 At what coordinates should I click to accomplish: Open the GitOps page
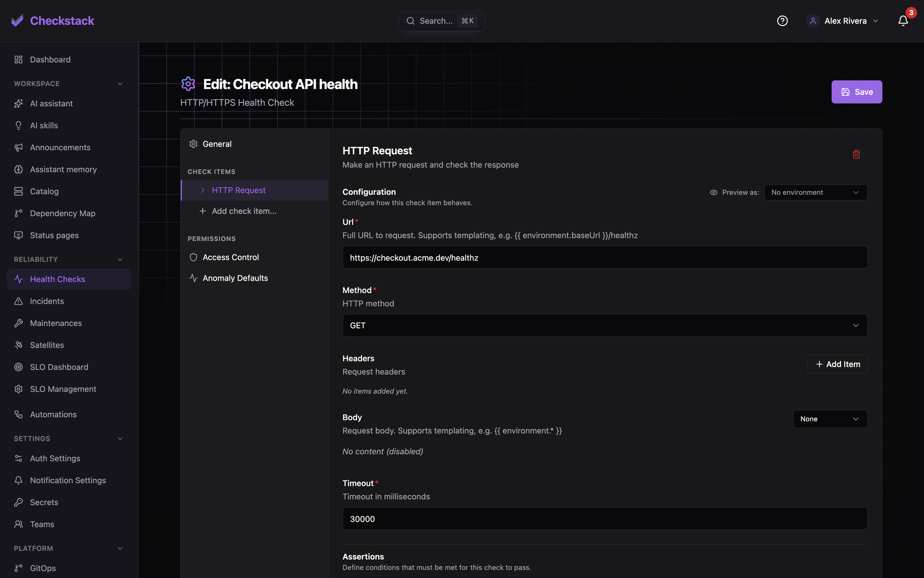click(69, 568)
